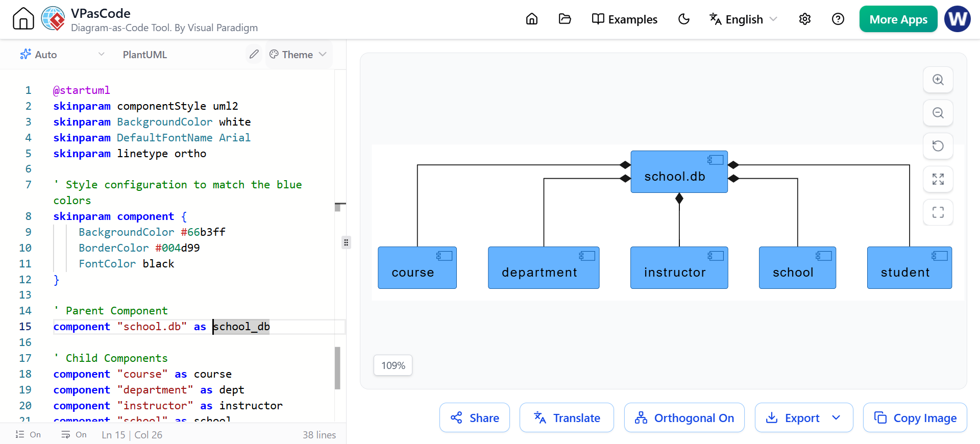This screenshot has width=980, height=444.
Task: Open home from top navigation bar
Action: [x=532, y=19]
